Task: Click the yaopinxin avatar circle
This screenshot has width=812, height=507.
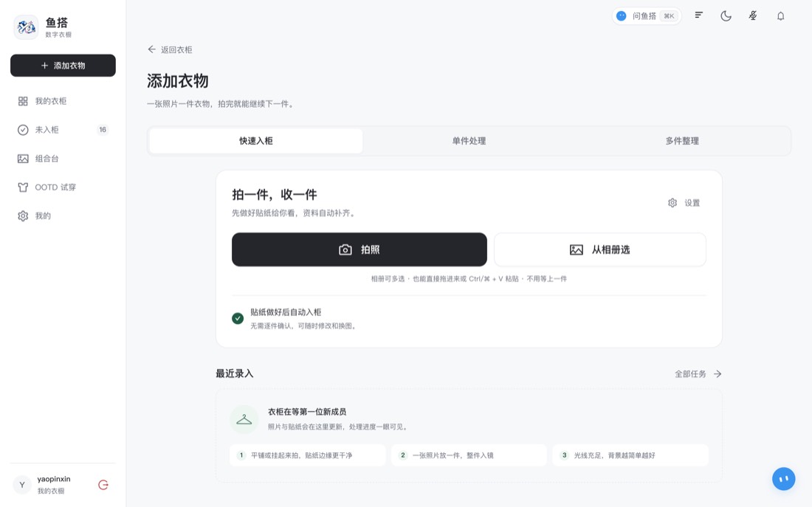Action: pos(21,485)
